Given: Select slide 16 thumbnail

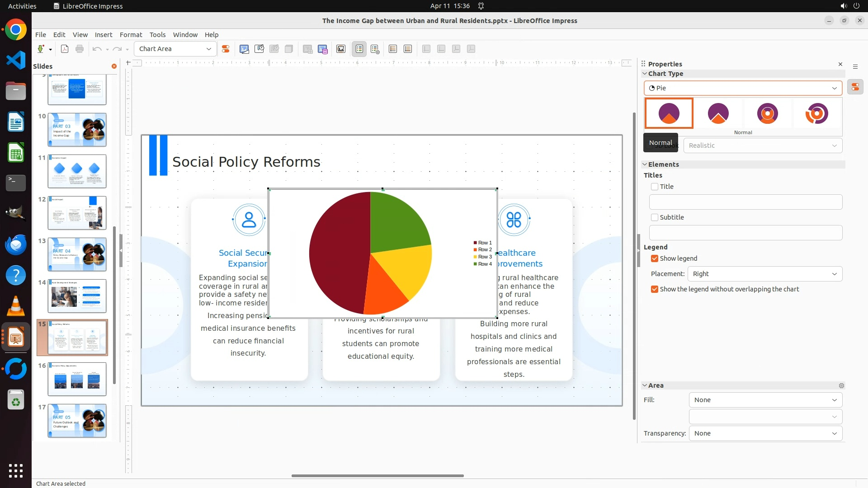Looking at the screenshot, I should 77,379.
